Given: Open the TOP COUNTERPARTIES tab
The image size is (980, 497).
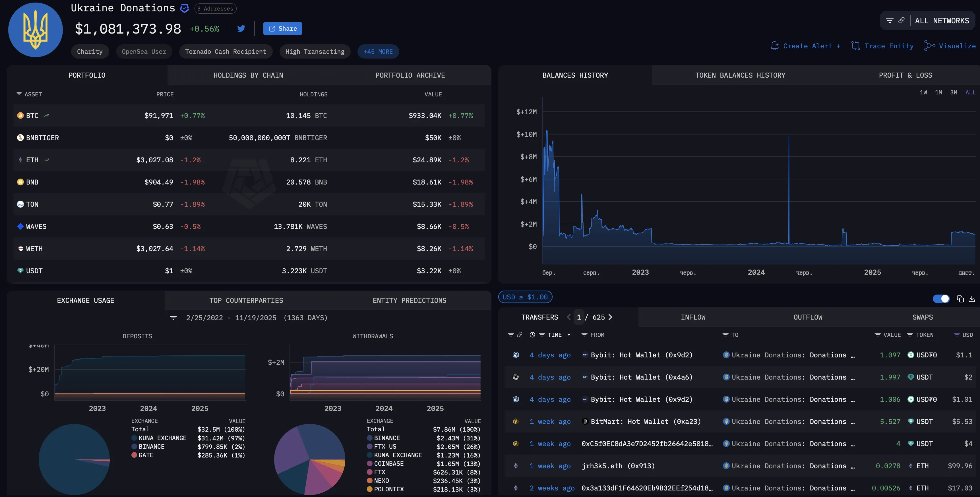Looking at the screenshot, I should [246, 301].
